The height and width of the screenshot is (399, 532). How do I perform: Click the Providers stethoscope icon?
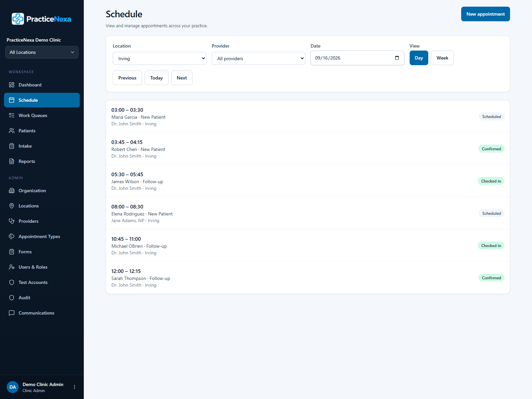click(x=12, y=221)
